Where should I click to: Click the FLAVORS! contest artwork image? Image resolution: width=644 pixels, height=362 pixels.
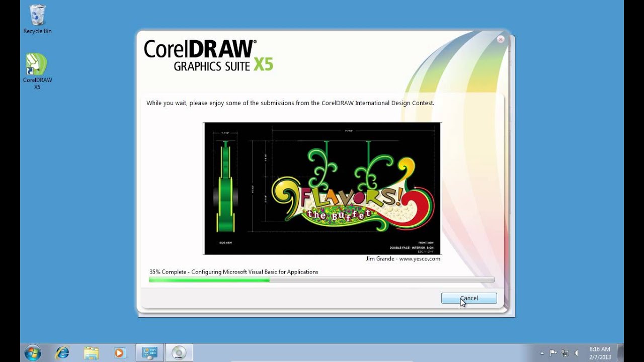point(322,189)
